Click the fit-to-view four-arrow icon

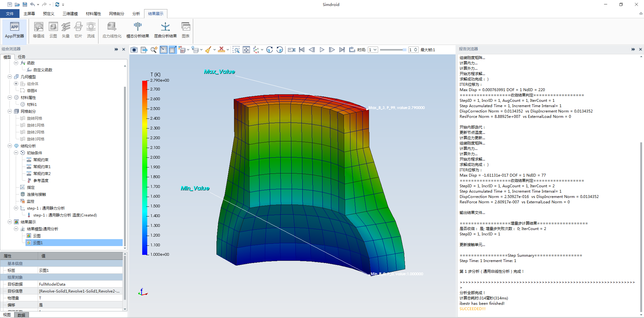pyautogui.click(x=246, y=50)
